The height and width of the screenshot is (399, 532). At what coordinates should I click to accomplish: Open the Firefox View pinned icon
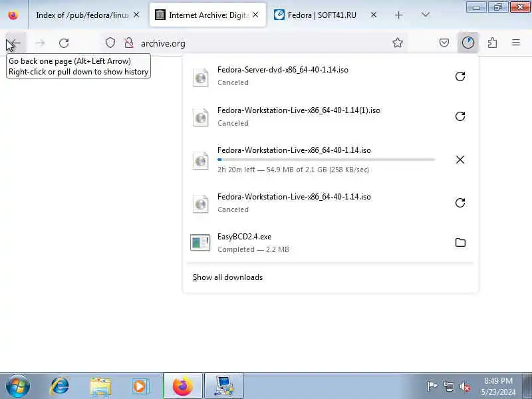coord(13,15)
